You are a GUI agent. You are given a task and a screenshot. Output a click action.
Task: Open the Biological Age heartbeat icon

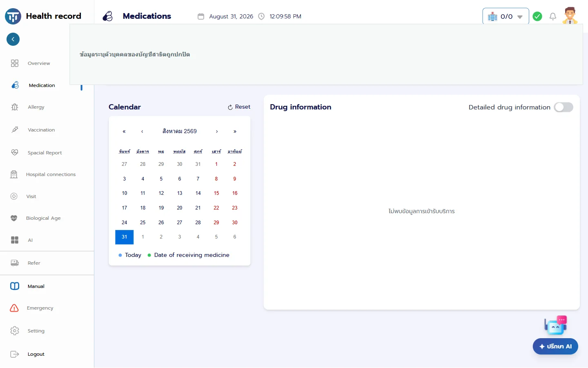[14, 218]
